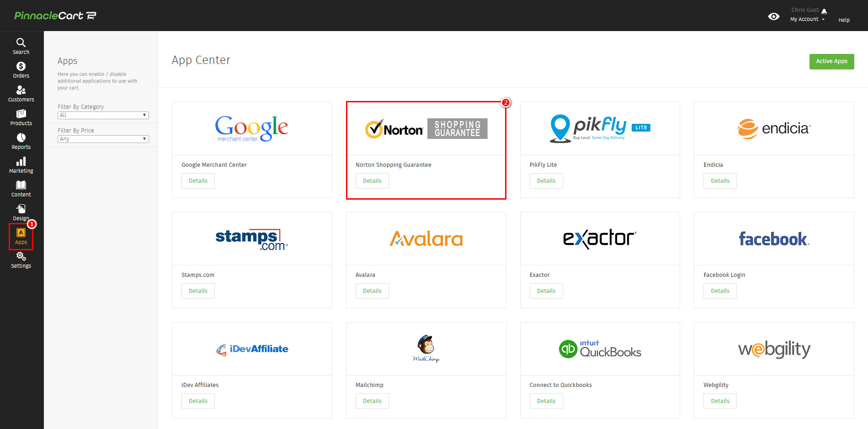Image resolution: width=868 pixels, height=429 pixels.
Task: Open Marketing bar chart icon
Action: 21,161
